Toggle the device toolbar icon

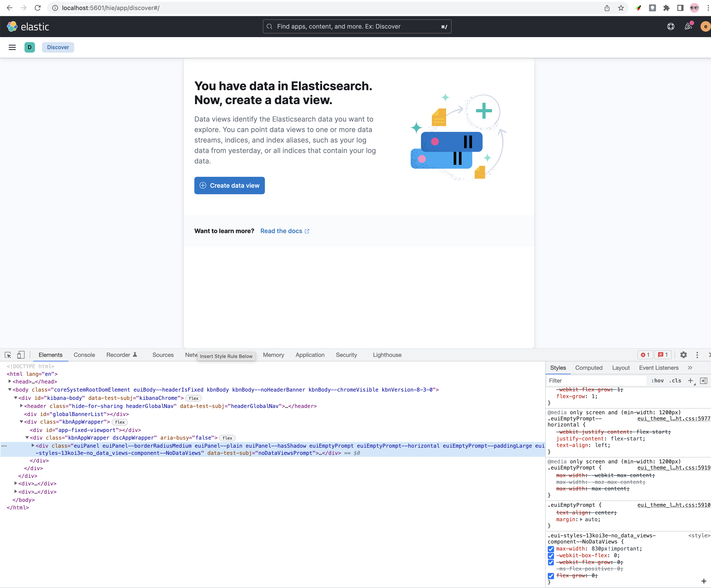(21, 355)
